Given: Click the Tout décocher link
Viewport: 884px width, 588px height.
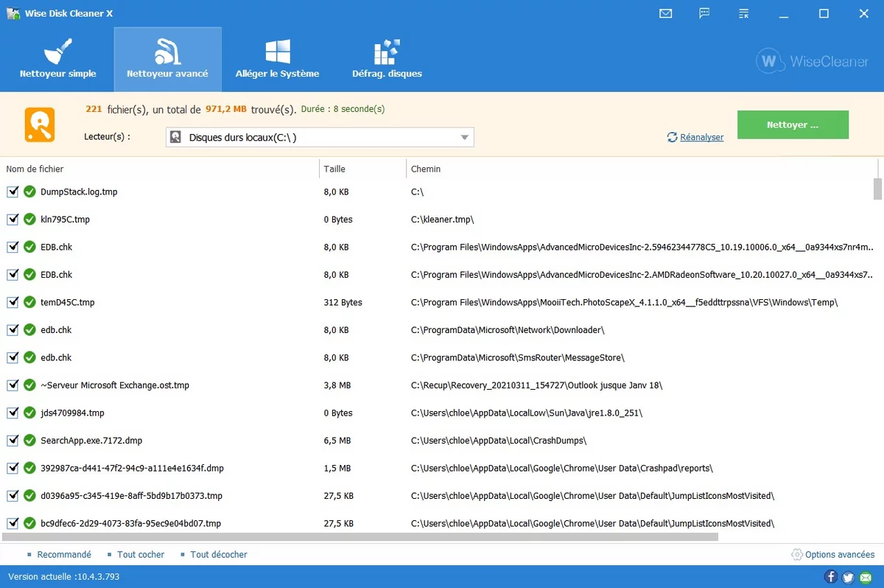Looking at the screenshot, I should (x=219, y=554).
